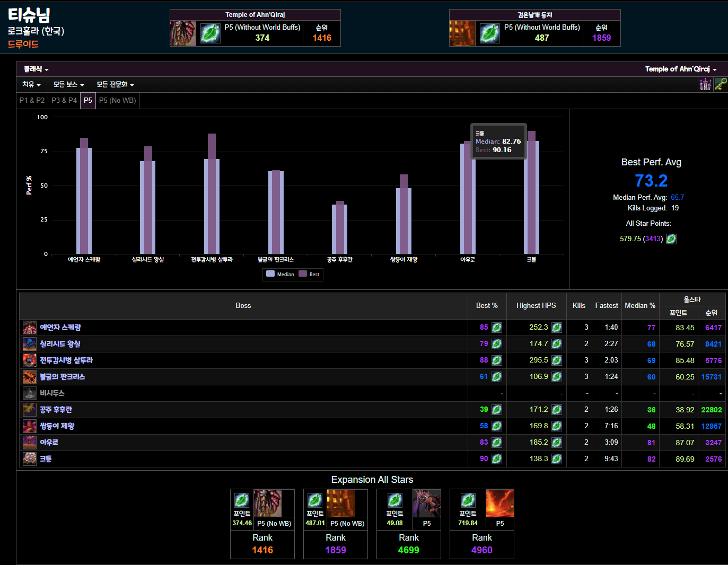Click leaf icon next to Best % 61
The image size is (728, 565).
pyautogui.click(x=497, y=377)
